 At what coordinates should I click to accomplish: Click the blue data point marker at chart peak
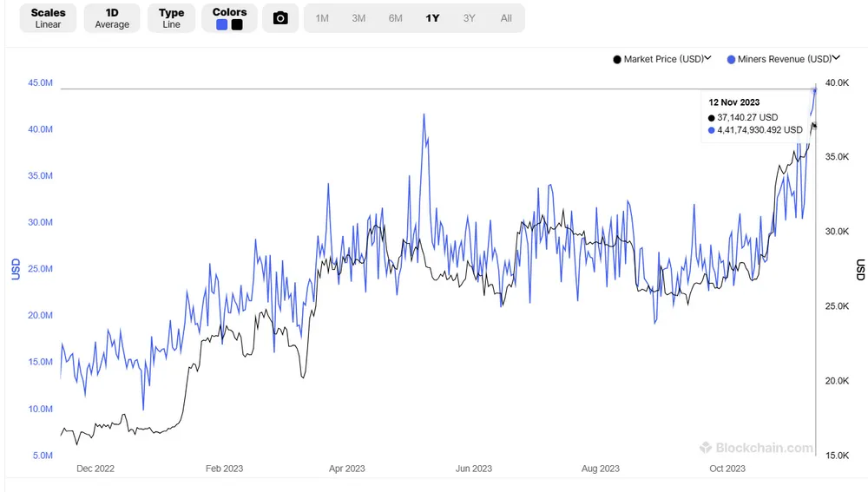coord(815,89)
